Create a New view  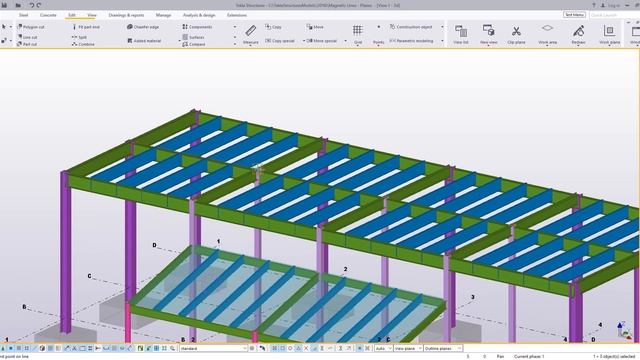pyautogui.click(x=489, y=34)
